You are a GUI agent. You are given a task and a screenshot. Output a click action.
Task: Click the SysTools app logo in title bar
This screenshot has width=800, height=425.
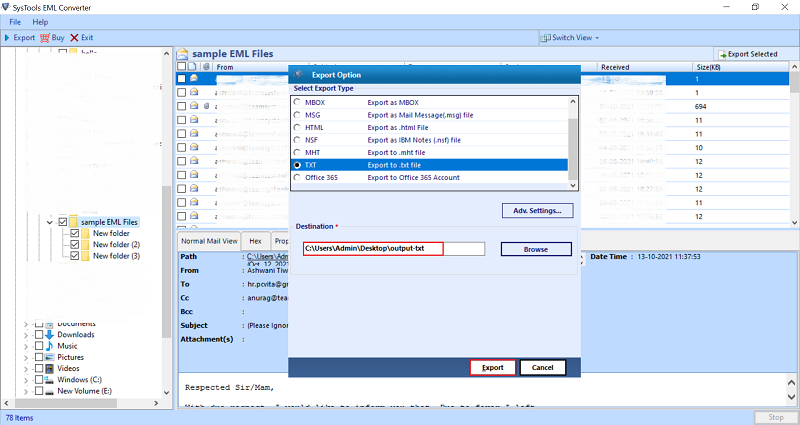point(6,7)
